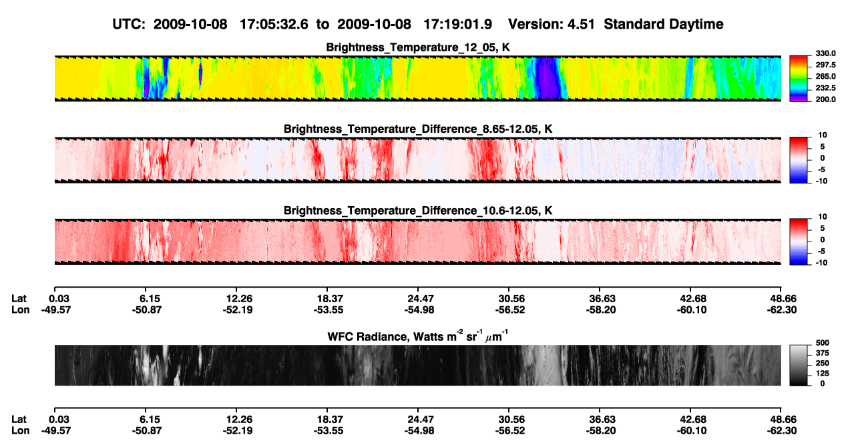Click latitude 6.15 on the axis under the 10.6-12.05 panel
The image size is (868, 445).
click(145, 298)
